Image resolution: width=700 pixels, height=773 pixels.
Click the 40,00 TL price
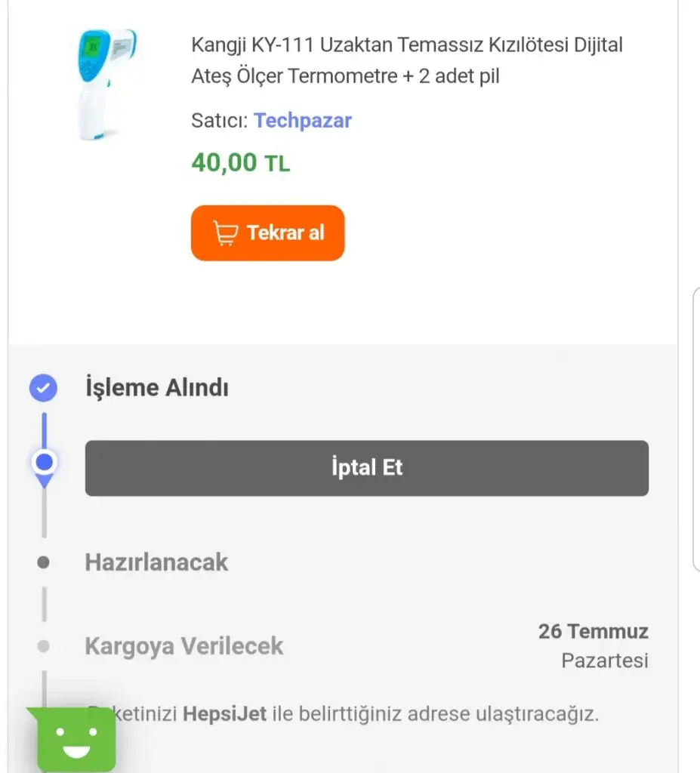pos(240,162)
